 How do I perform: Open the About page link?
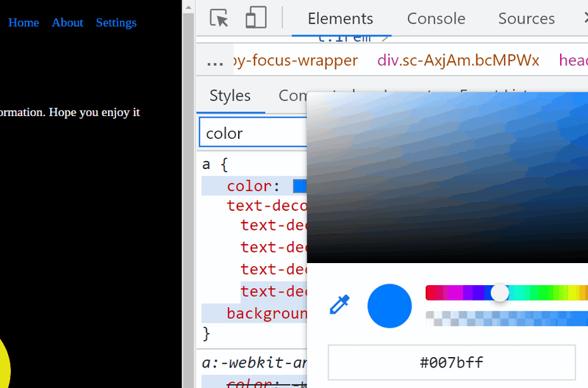point(68,23)
